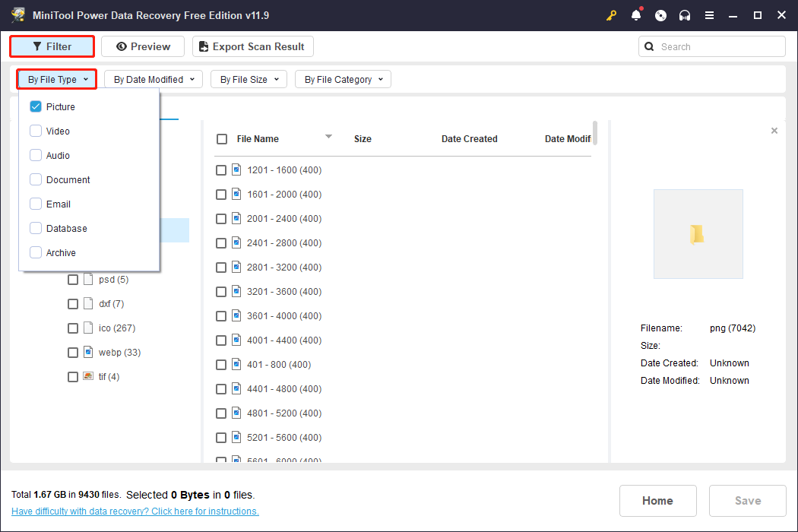798x532 pixels.
Task: Select the dxf (7) tree row
Action: tap(112, 304)
